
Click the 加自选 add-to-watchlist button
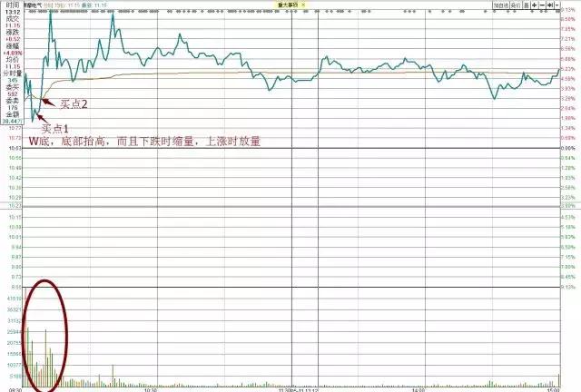501,5
